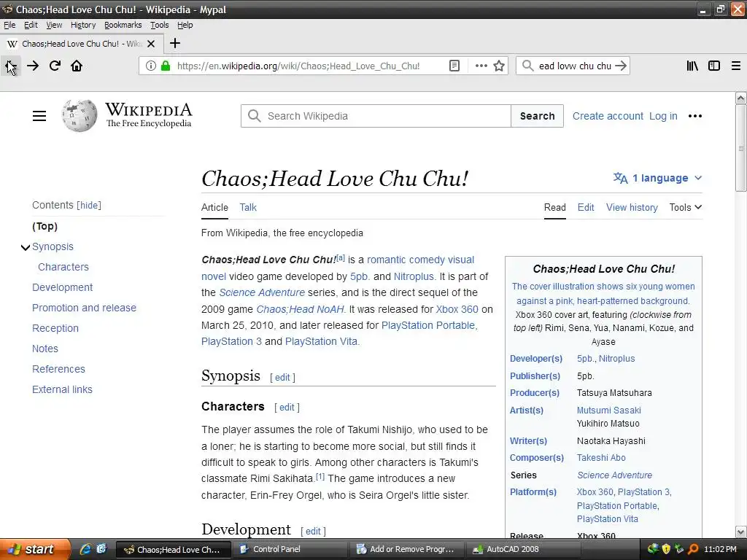Show sidebars icon in toolbar
747x560 pixels.
coord(714,66)
